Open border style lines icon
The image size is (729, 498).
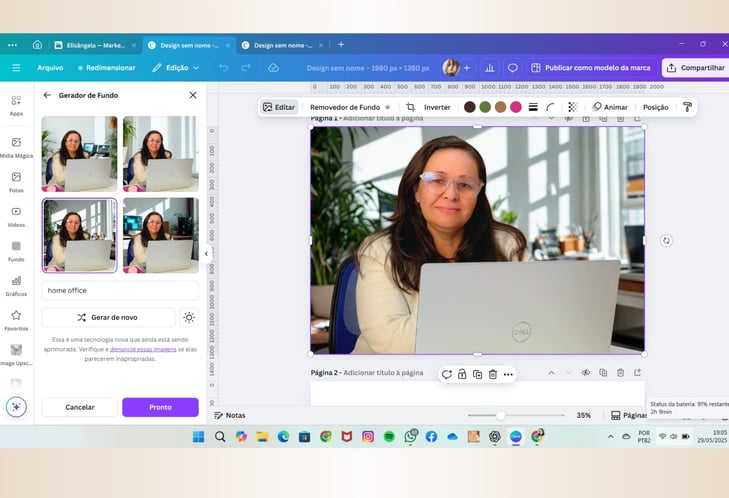tap(533, 107)
